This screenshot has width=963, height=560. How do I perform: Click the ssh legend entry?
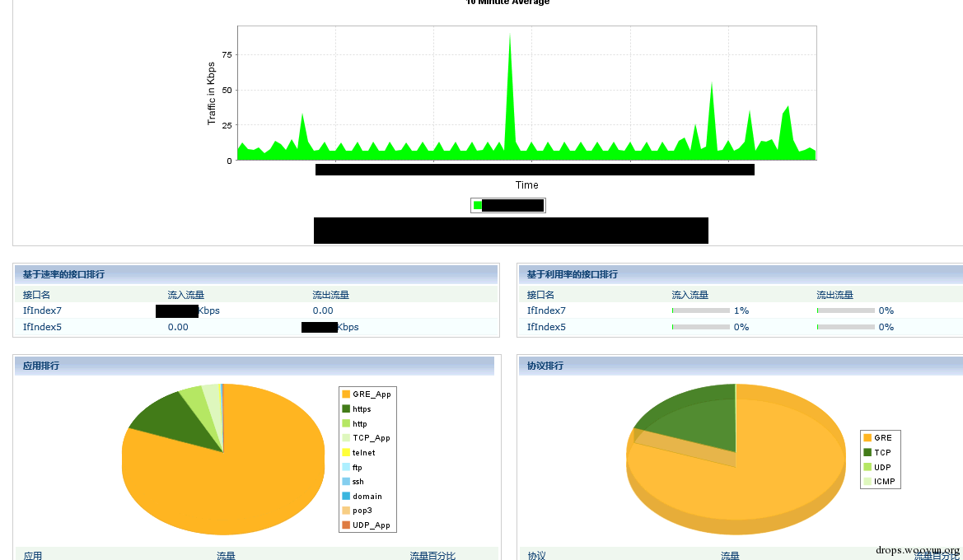(358, 482)
